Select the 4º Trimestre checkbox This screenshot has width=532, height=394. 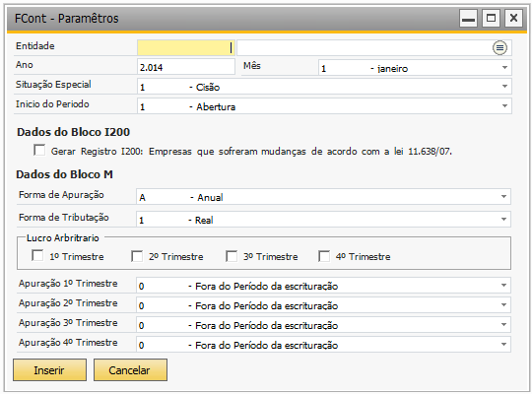(324, 256)
